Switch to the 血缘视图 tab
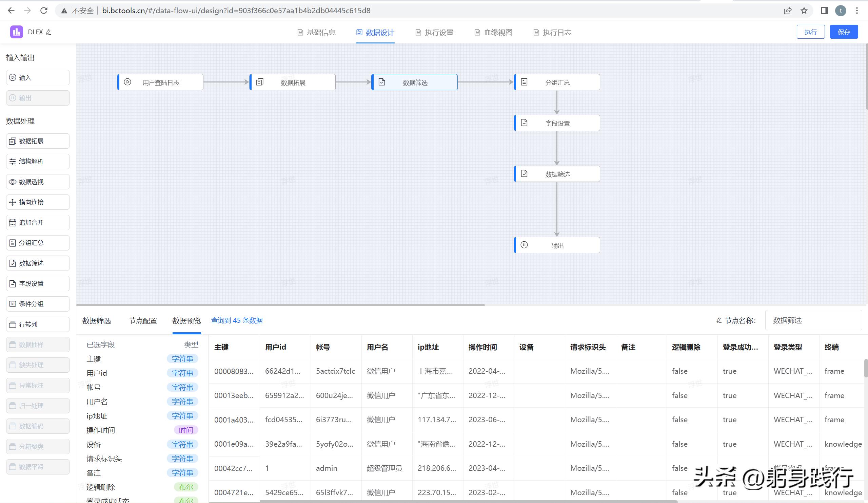 [x=493, y=32]
